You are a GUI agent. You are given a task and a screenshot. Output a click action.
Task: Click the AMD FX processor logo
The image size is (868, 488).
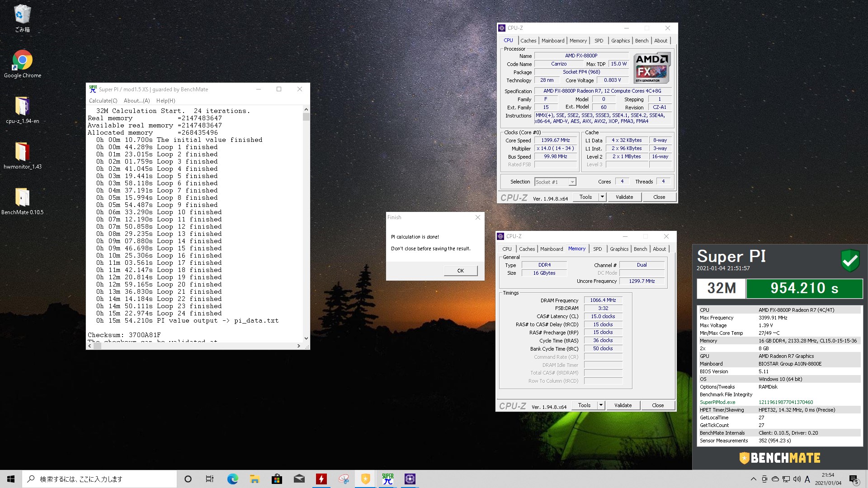click(651, 68)
